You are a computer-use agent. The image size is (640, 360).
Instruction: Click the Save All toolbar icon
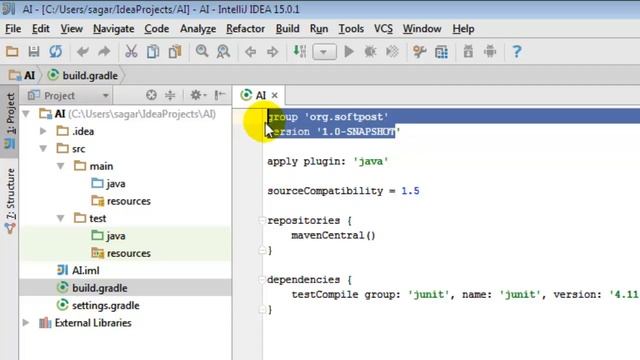[34, 52]
